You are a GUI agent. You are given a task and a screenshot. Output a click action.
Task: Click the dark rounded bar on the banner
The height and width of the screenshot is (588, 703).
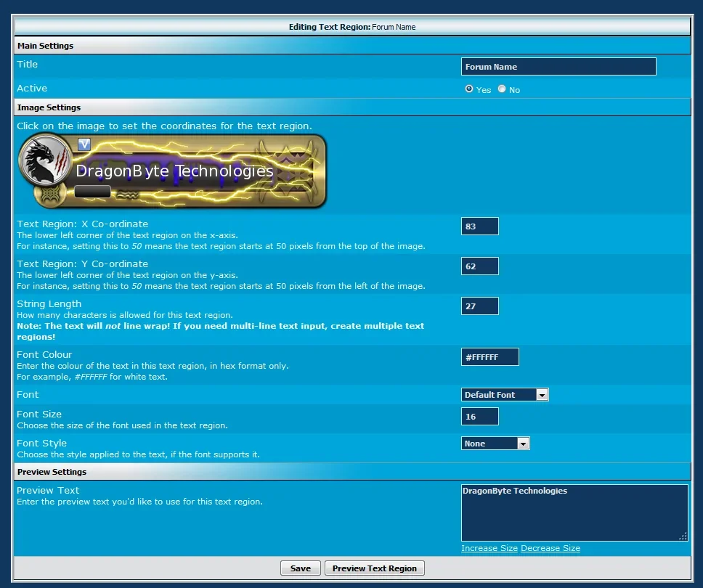coord(92,192)
